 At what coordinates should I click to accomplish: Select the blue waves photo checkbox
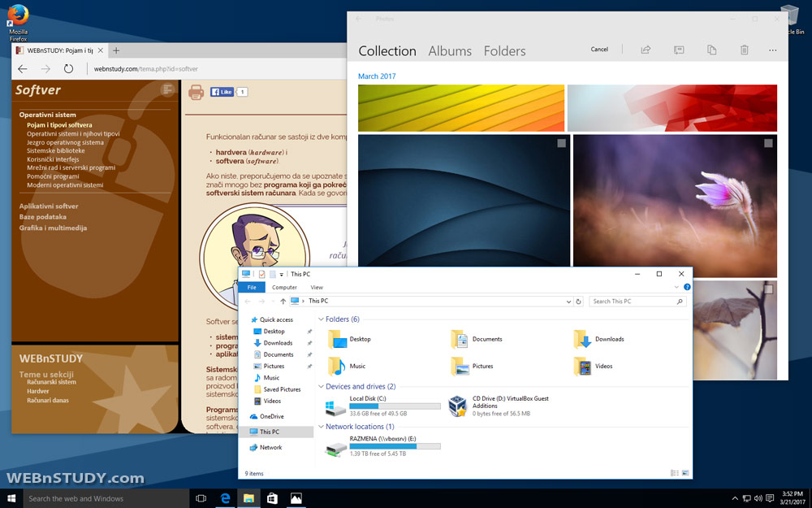[x=561, y=143]
